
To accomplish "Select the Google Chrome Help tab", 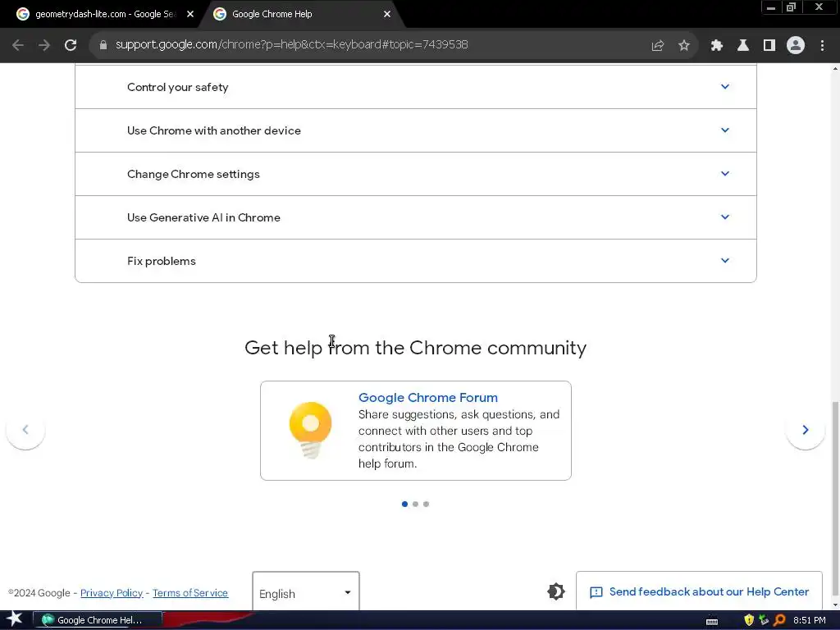I will click(304, 15).
